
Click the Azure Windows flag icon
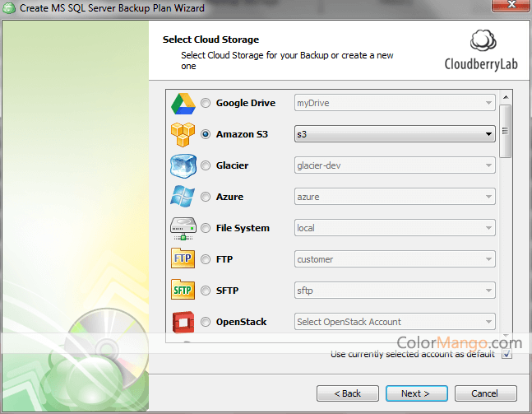pos(183,197)
